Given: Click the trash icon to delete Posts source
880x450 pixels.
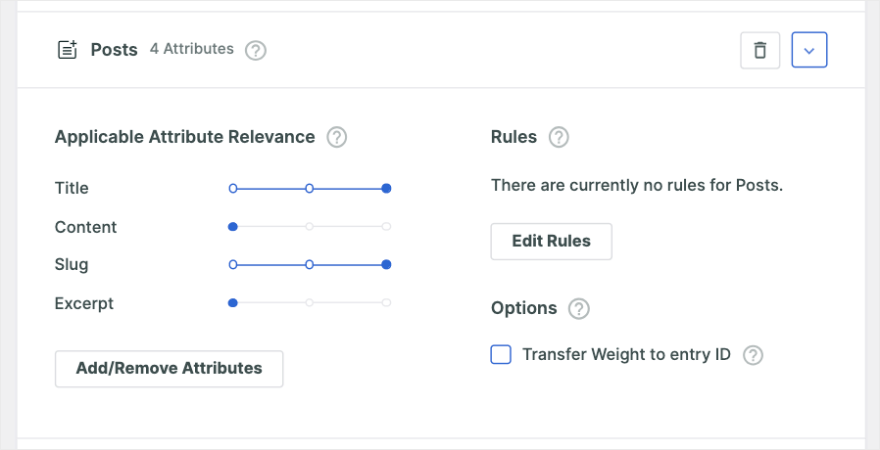Looking at the screenshot, I should [x=760, y=50].
